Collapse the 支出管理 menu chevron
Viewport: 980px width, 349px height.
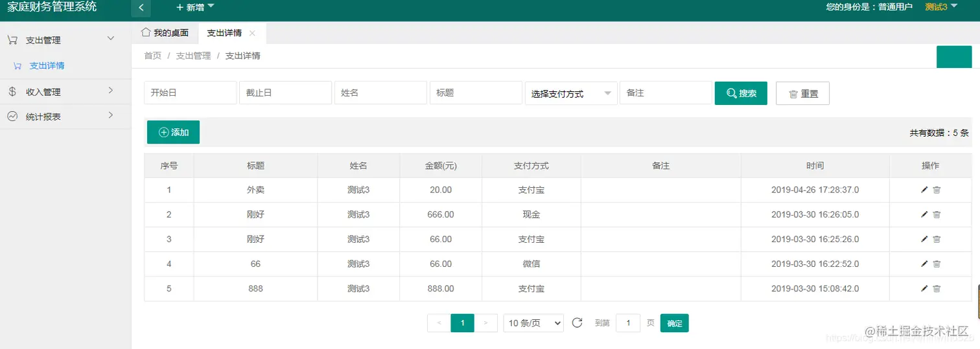[x=111, y=39]
